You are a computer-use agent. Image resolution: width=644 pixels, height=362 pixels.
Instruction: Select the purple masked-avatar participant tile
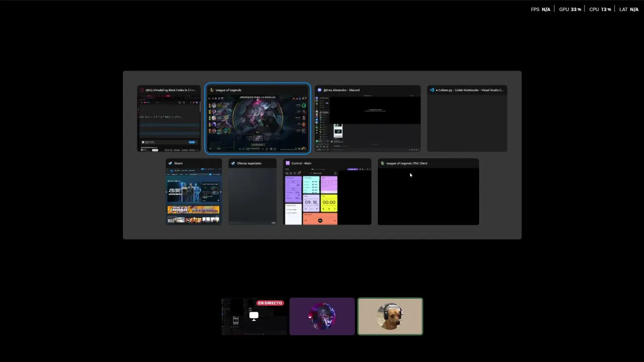[x=322, y=316]
